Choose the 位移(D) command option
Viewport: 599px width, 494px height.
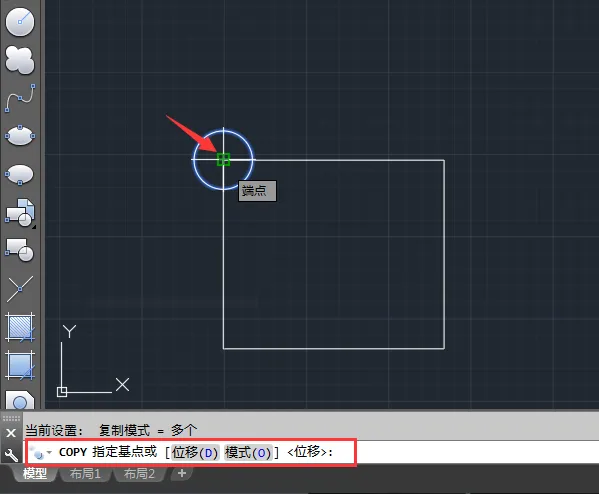click(x=195, y=453)
